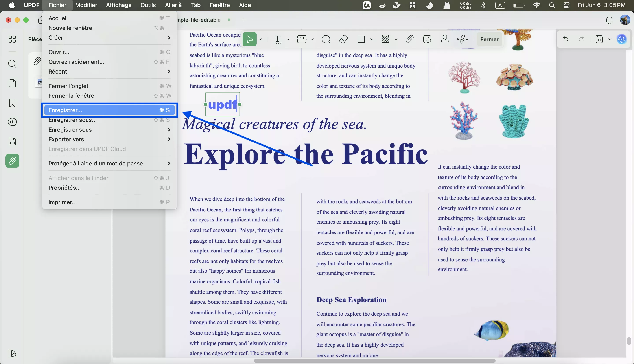The height and width of the screenshot is (364, 634).
Task: Choose the hatched area highlight tool
Action: pyautogui.click(x=385, y=39)
